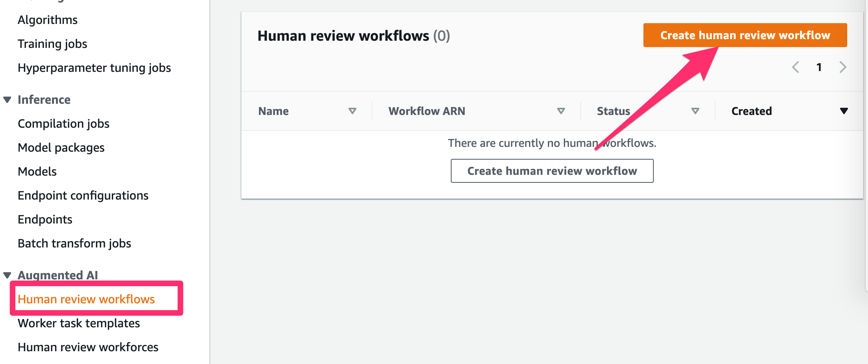Select the Augmented AI section heading
Image resolution: width=868 pixels, height=364 pixels.
coord(58,275)
